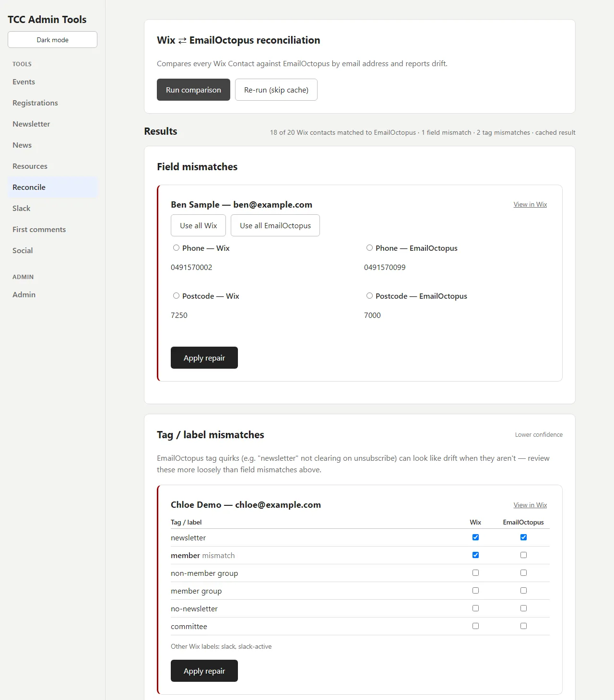
Task: Click Other Wix labels text line
Action: (x=221, y=647)
